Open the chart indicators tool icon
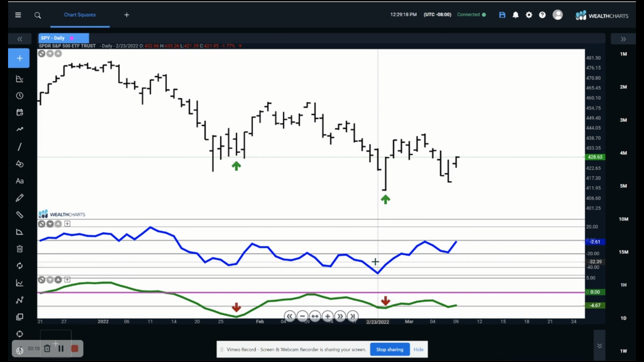This screenshot has width=644, height=362. 20,79
